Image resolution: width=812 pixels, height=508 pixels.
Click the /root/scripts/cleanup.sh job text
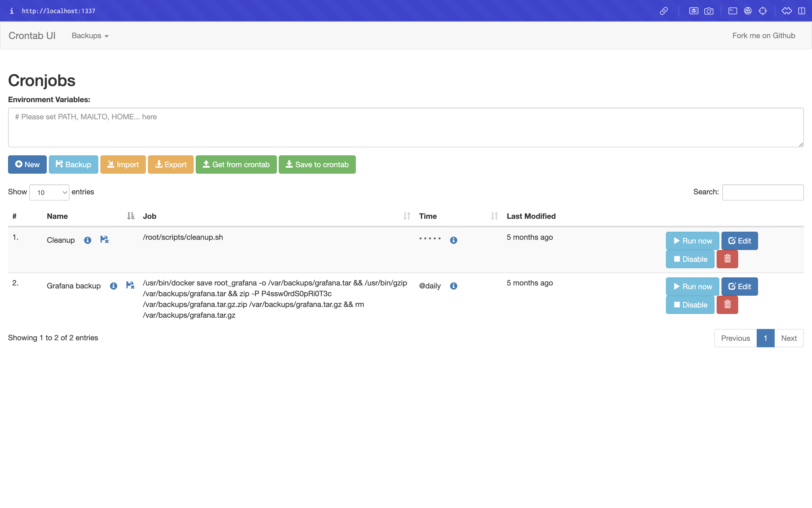tap(183, 237)
